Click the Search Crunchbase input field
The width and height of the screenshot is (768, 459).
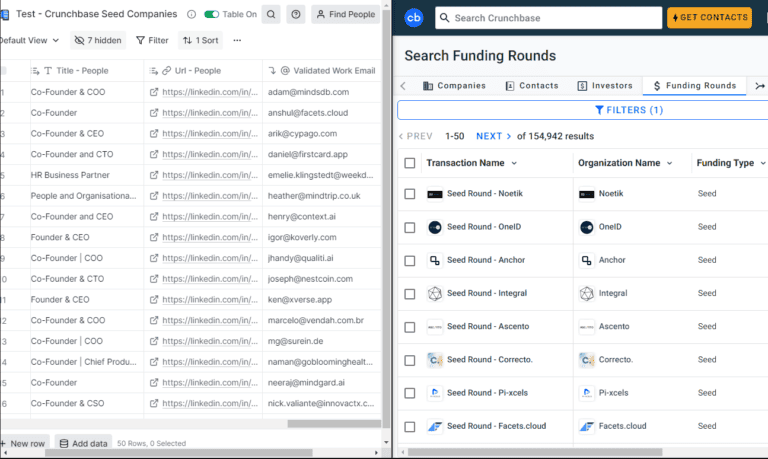coord(557,18)
